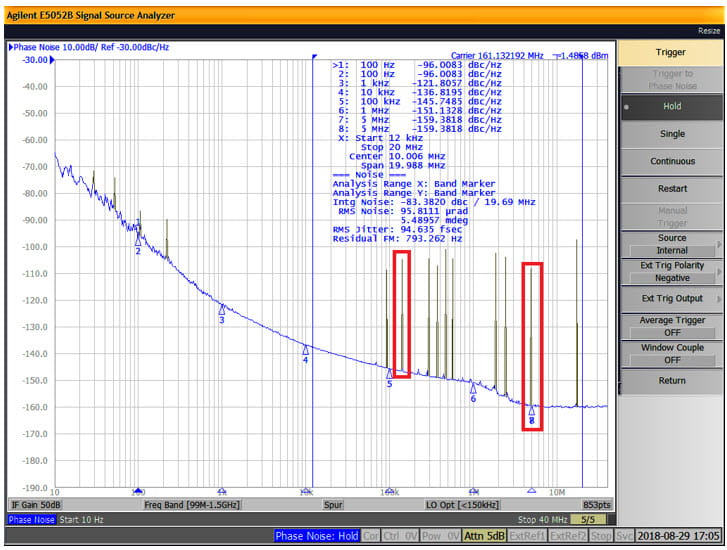
Task: Expand the trigger Source Internal submenu
Action: point(672,244)
